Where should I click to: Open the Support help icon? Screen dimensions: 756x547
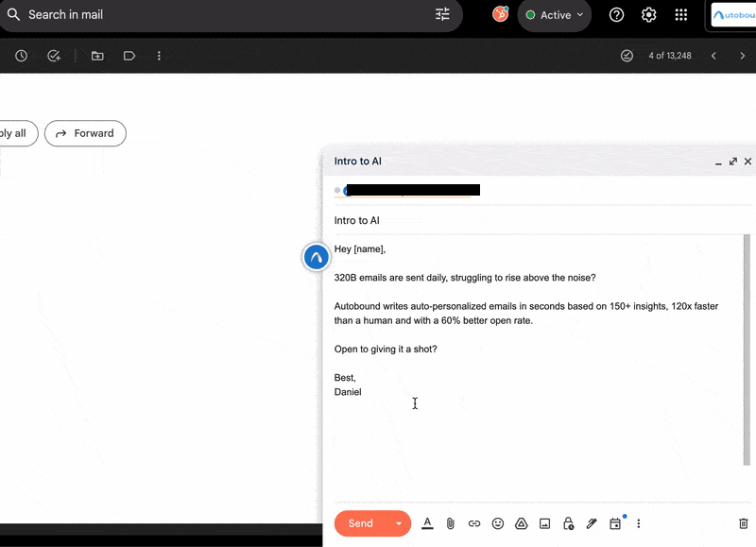point(616,15)
